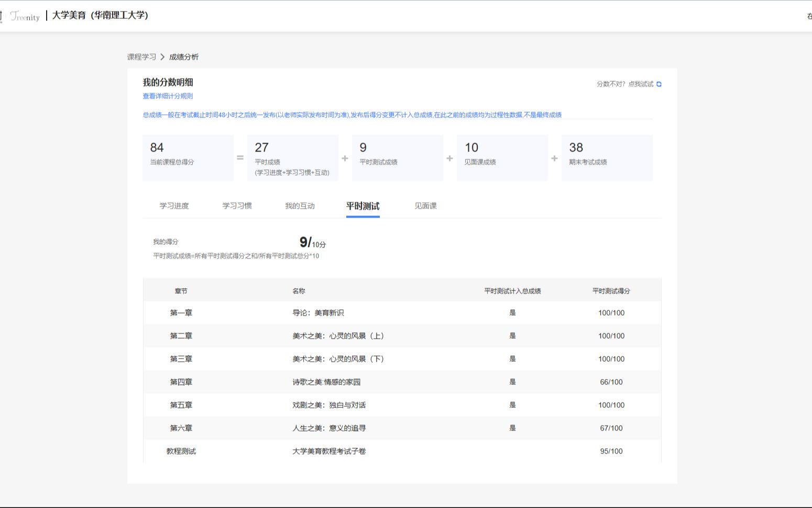This screenshot has width=812, height=508.
Task: Click 戏剧之美：独白与对话 chapter name
Action: tap(329, 405)
